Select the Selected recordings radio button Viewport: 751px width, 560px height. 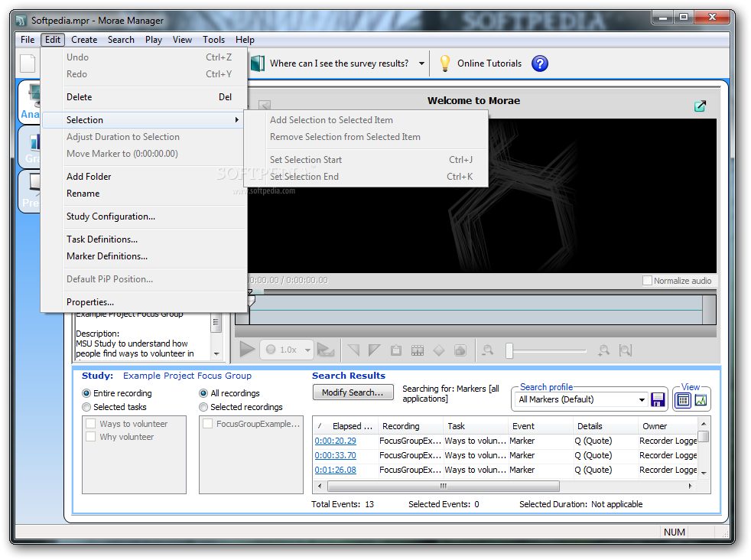pyautogui.click(x=203, y=407)
